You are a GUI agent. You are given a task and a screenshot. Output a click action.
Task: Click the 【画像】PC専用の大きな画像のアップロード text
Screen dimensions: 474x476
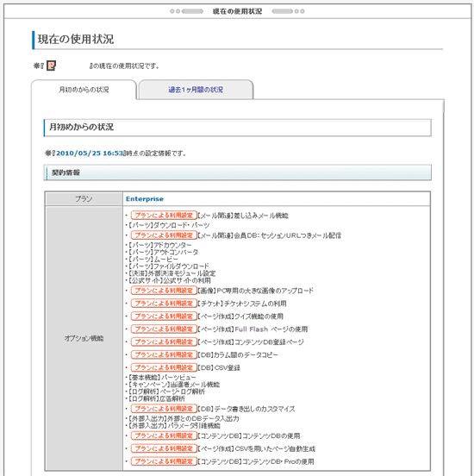tap(255, 291)
